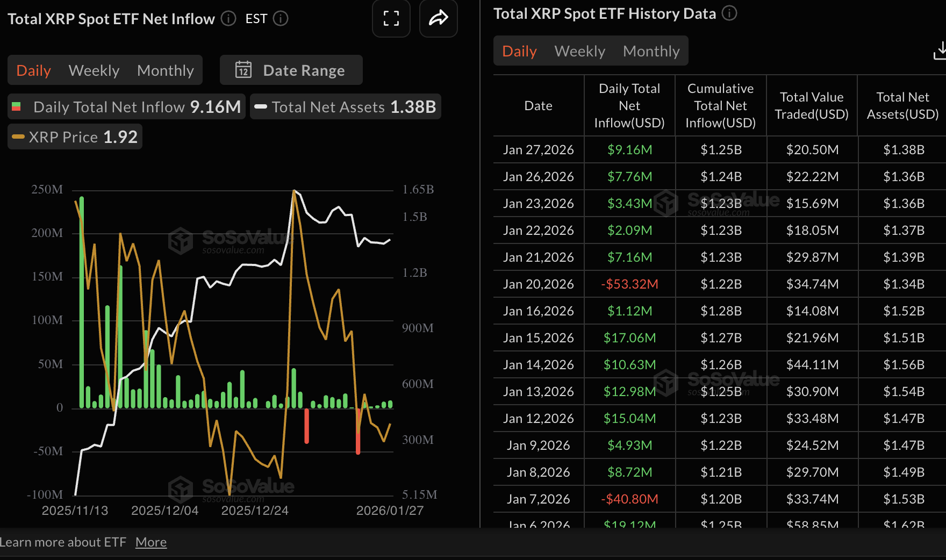Click the Jan 20,2026 table row date
Image resolution: width=946 pixels, height=560 pixels.
(538, 284)
